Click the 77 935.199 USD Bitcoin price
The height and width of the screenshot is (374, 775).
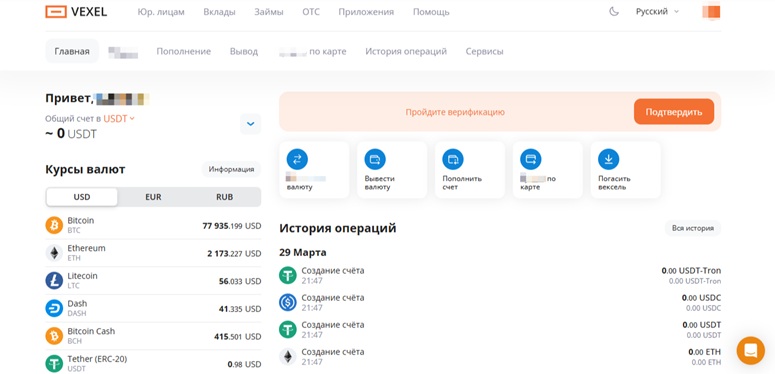coord(232,226)
